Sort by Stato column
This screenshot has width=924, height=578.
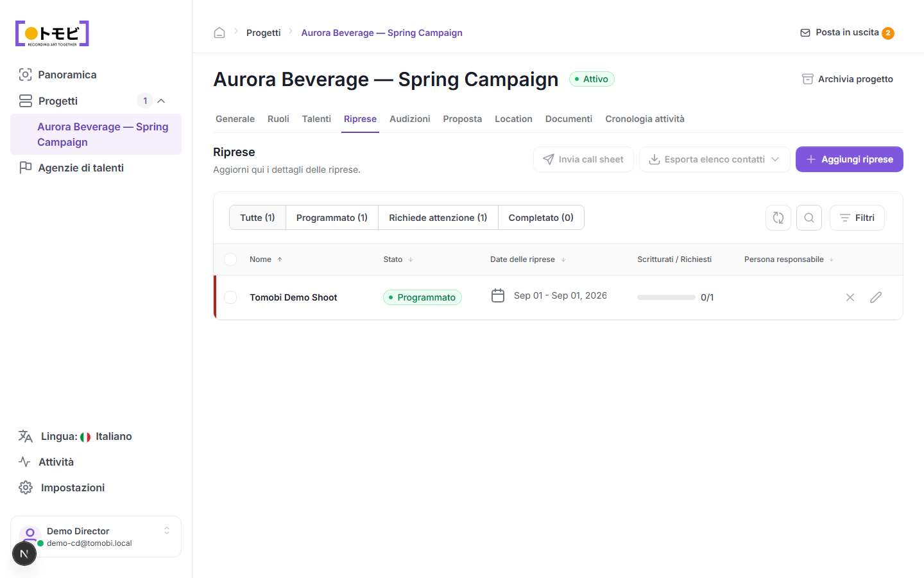point(398,259)
